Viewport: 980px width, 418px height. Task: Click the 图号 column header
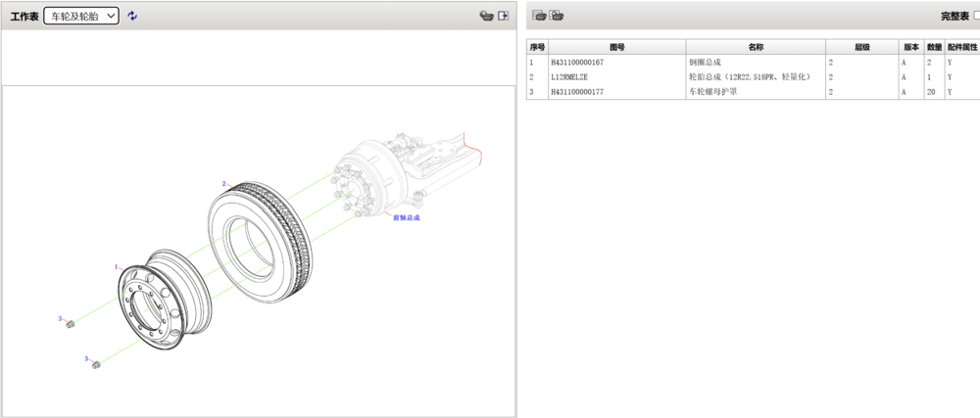coord(616,47)
